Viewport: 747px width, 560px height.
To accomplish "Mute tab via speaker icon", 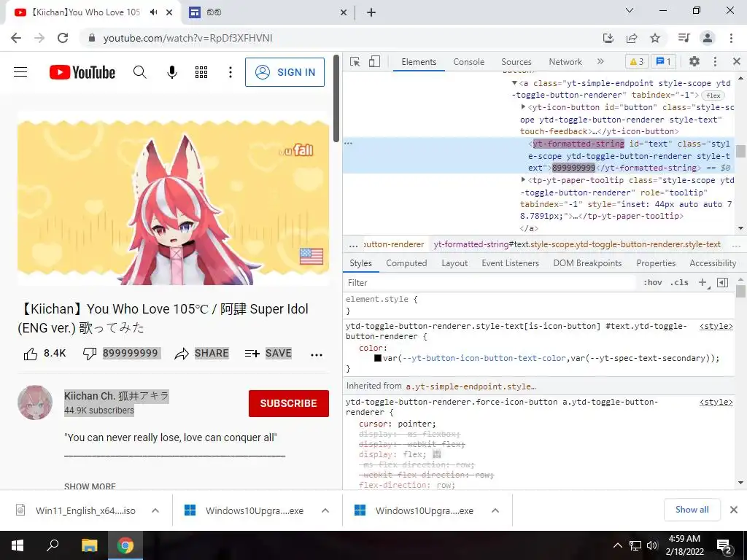I will pyautogui.click(x=153, y=12).
